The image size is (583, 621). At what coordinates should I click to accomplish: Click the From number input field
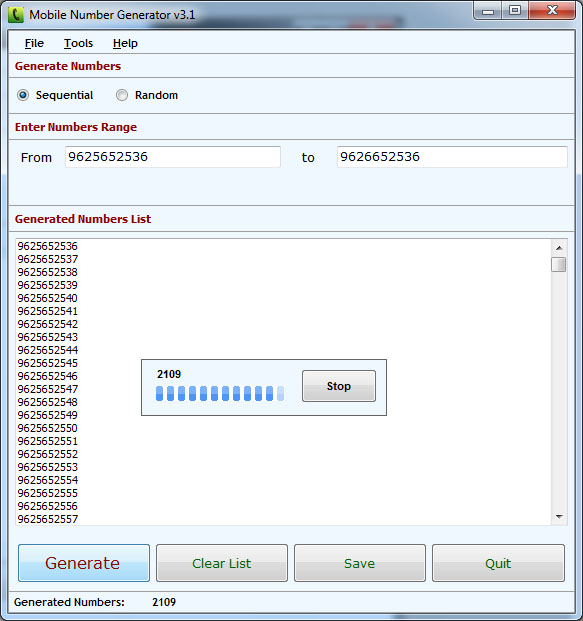[x=173, y=157]
